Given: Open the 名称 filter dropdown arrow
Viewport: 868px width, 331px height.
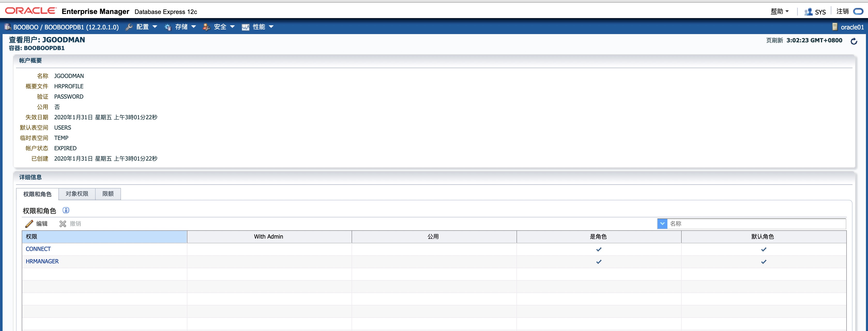Looking at the screenshot, I should click(x=662, y=224).
